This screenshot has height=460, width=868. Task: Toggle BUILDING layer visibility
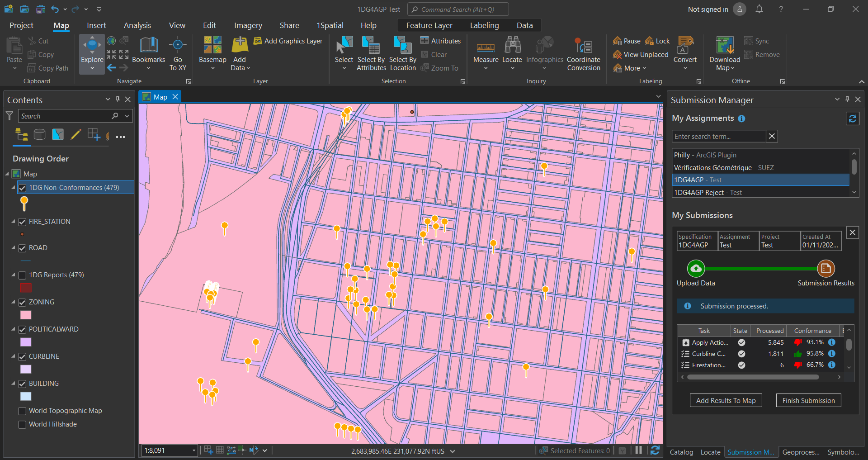[x=22, y=384]
